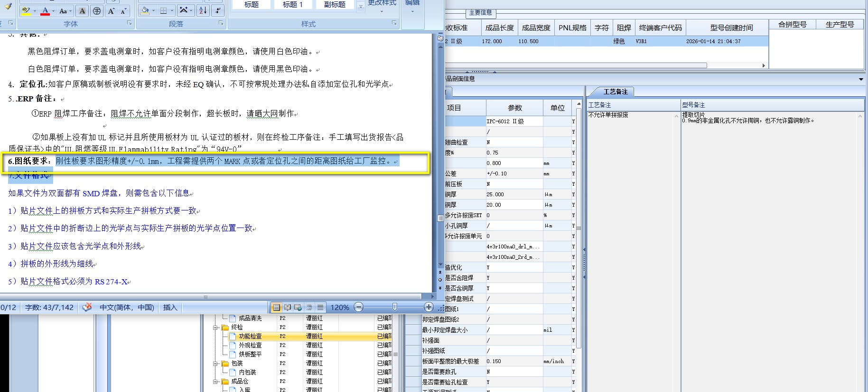Image resolution: width=868 pixels, height=392 pixels.
Task: Click the 成品长度 column header
Action: tap(499, 28)
